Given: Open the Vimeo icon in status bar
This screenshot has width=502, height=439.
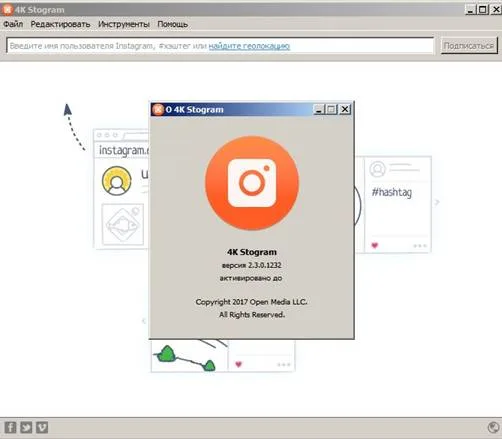Looking at the screenshot, I should [x=42, y=427].
